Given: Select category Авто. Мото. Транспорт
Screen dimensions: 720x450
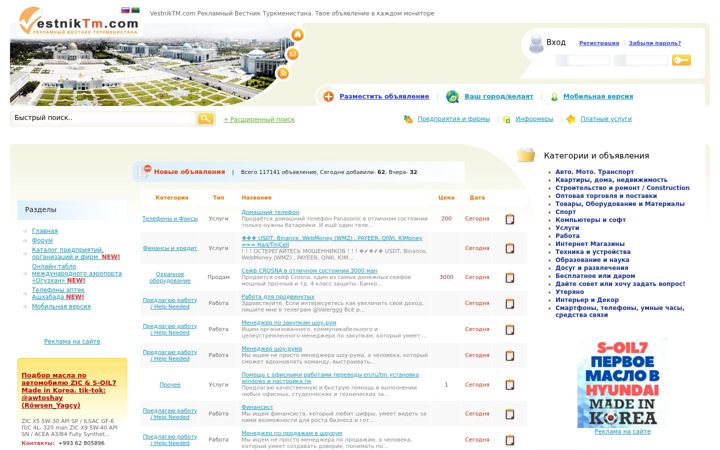Looking at the screenshot, I should click(595, 172).
